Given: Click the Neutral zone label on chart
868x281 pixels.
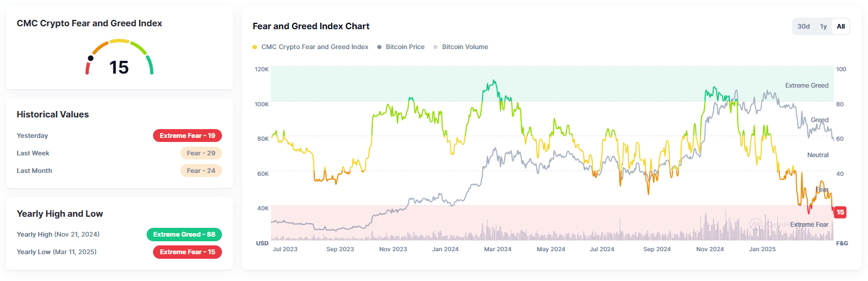Looking at the screenshot, I should click(x=818, y=155).
